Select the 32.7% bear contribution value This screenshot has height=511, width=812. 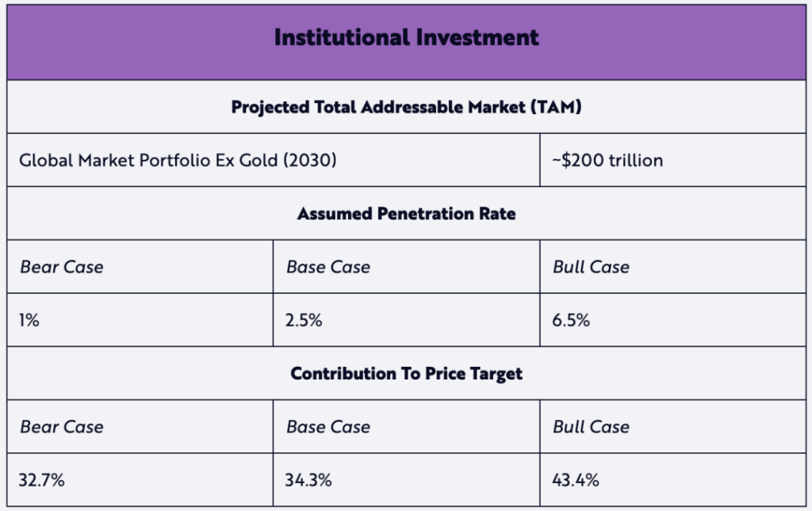coord(42,479)
